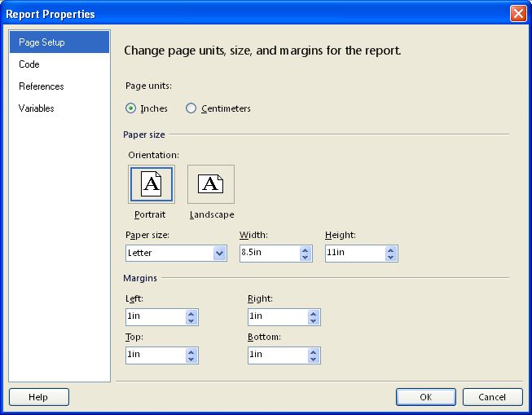Increase the Left margin value
The height and width of the screenshot is (415, 532).
[x=191, y=313]
